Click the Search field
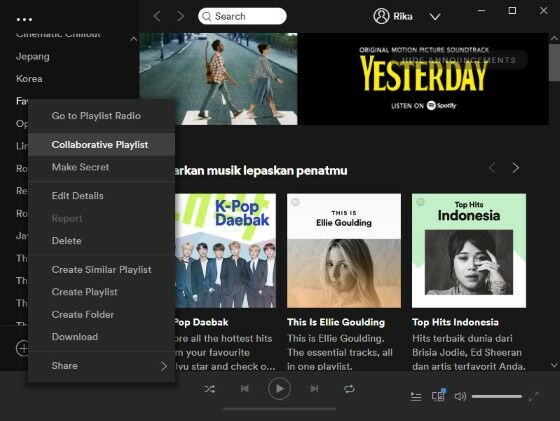Viewport: 560px width, 421px height. [242, 16]
